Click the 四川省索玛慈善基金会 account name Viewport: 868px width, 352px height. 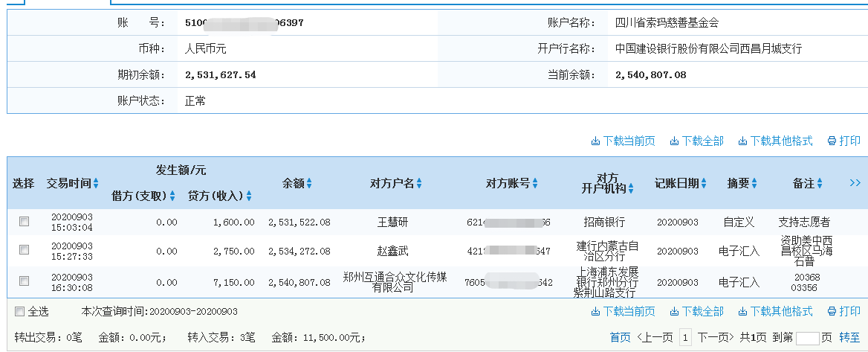(x=667, y=23)
